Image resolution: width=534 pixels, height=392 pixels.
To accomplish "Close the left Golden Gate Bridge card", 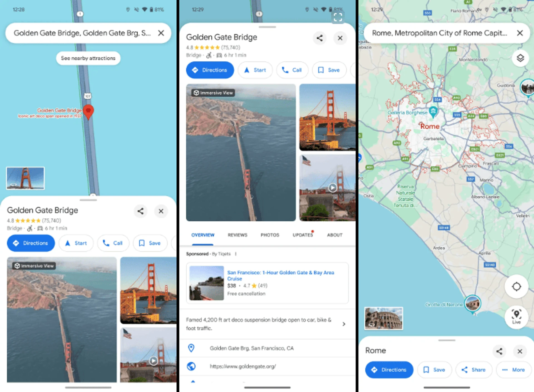I will pos(161,211).
